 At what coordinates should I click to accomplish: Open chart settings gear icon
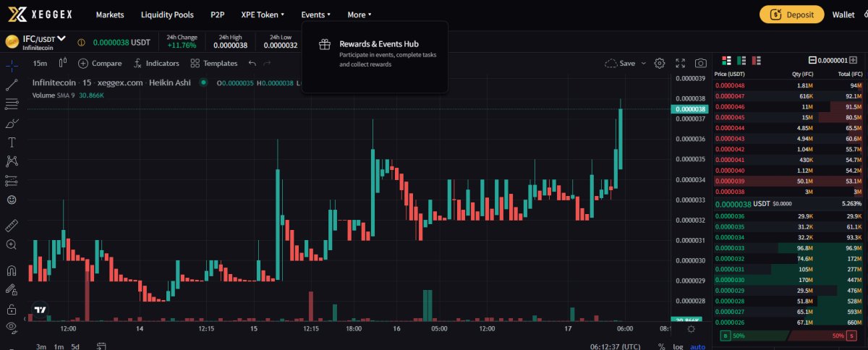pos(659,63)
